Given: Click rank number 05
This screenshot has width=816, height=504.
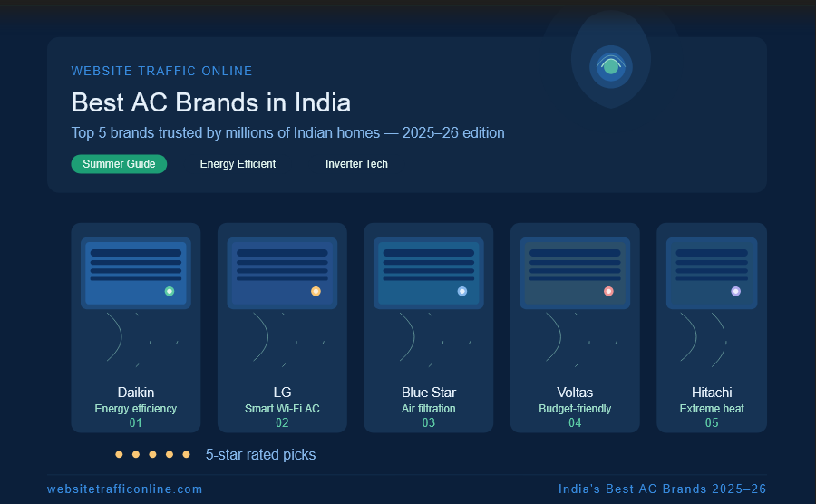Looking at the screenshot, I should tap(712, 422).
